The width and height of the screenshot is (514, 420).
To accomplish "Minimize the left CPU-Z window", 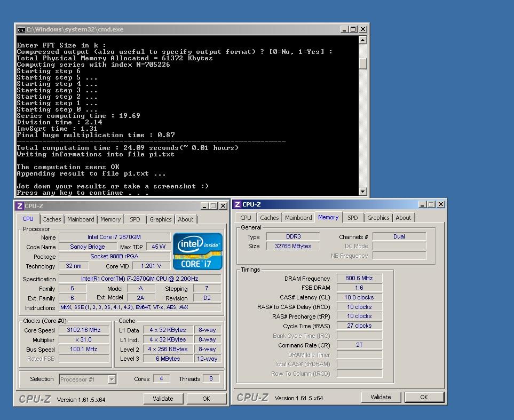I will (x=204, y=206).
